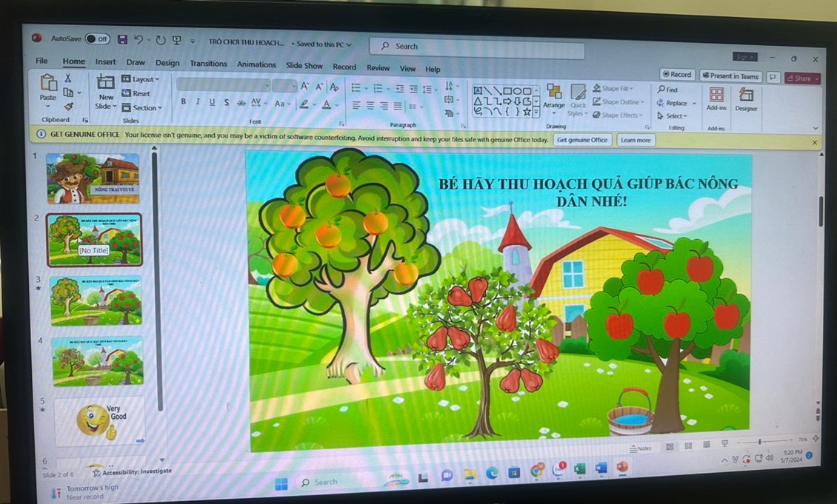Viewport: 837px width, 504px height.
Task: Toggle Italic text formatting
Action: point(198,102)
